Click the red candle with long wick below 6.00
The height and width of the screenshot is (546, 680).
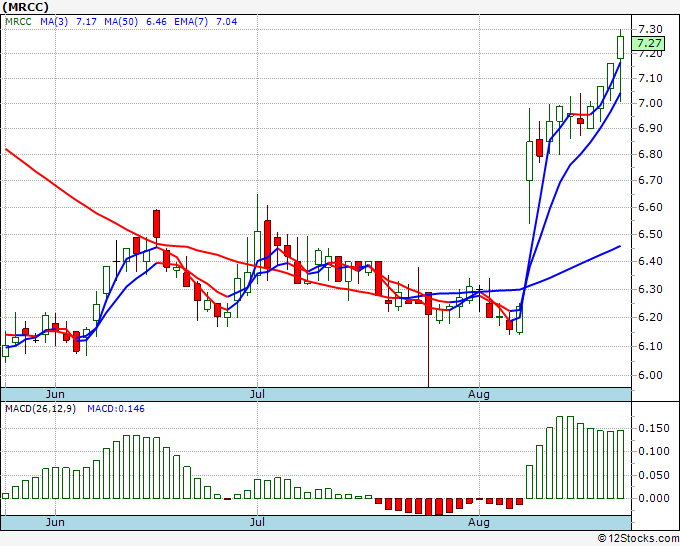428,304
